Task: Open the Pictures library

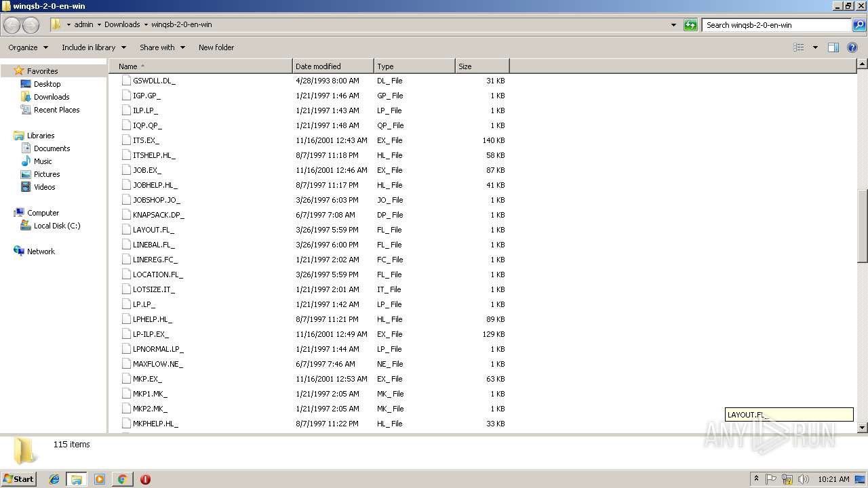Action: [47, 174]
